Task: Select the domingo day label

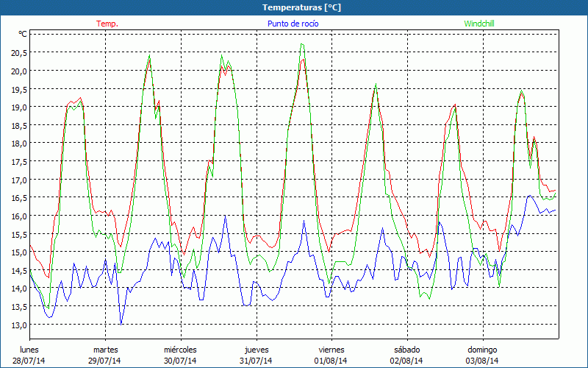Action: click(482, 350)
